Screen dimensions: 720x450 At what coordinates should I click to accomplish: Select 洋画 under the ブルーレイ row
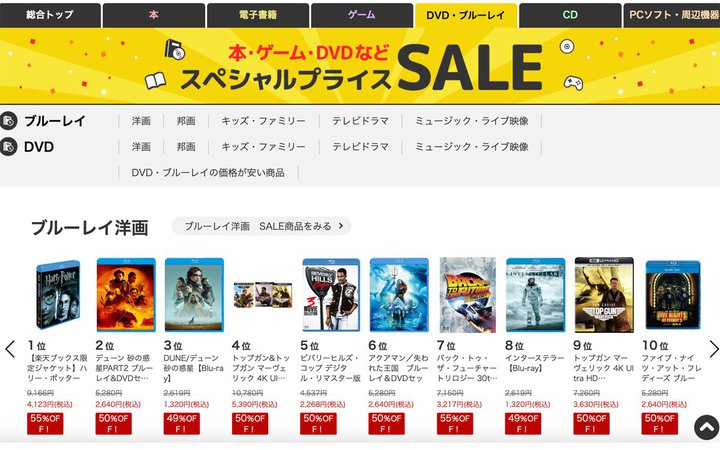pyautogui.click(x=141, y=121)
